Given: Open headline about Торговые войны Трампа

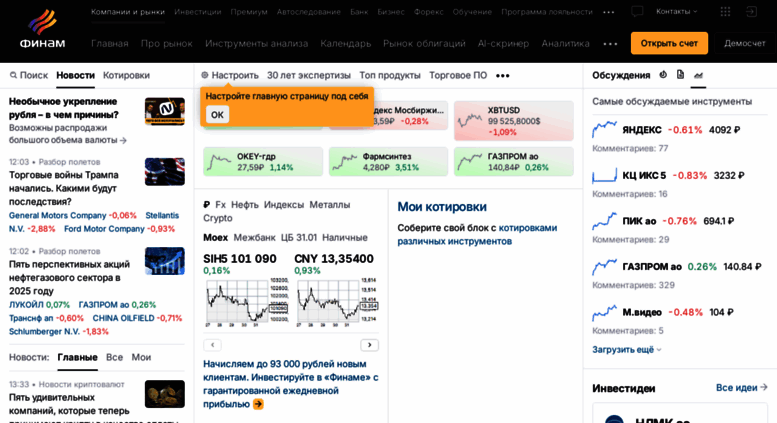Looking at the screenshot, I should (x=63, y=188).
